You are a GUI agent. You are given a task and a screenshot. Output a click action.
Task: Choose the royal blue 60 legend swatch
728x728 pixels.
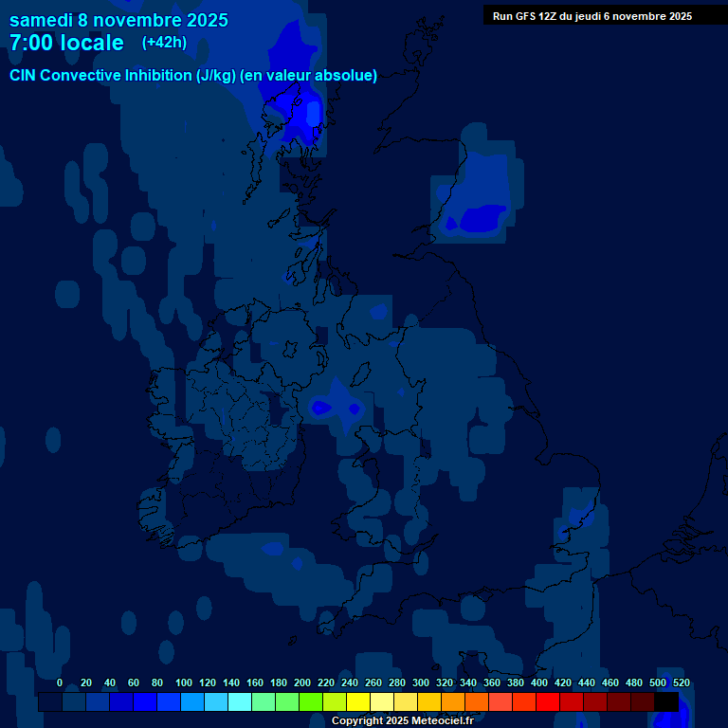click(x=144, y=702)
